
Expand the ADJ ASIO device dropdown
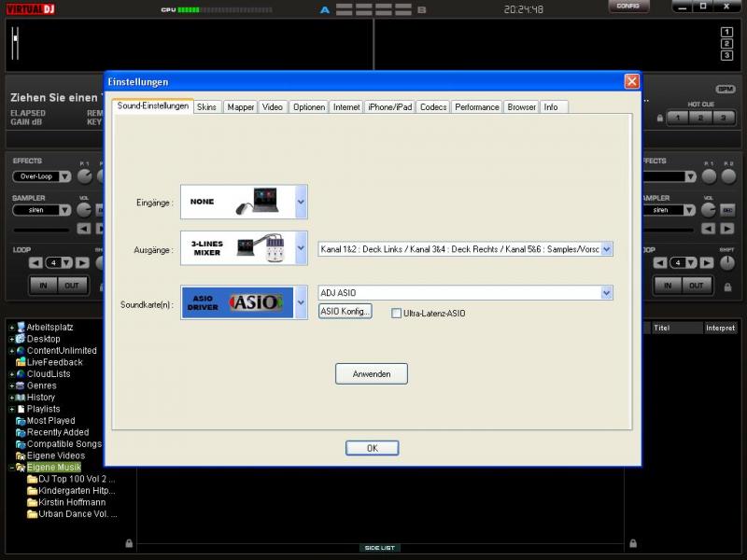click(x=606, y=293)
